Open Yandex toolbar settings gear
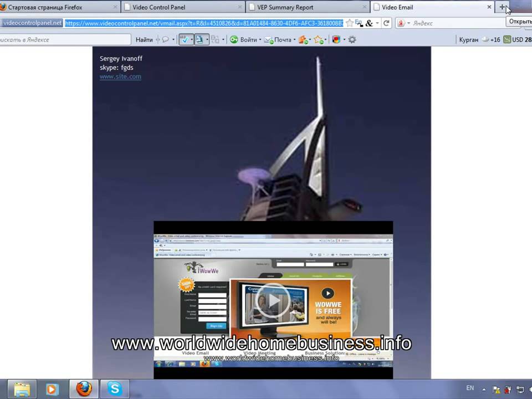The width and height of the screenshot is (532, 399). [x=352, y=40]
